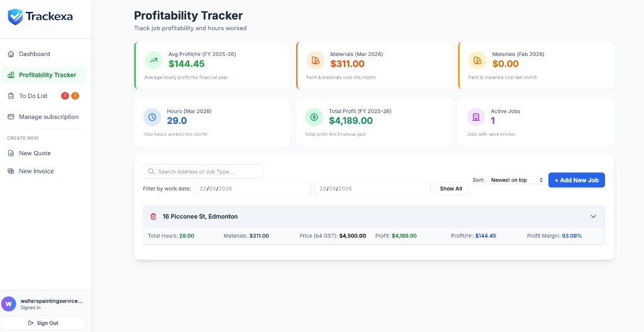Screen dimensions: 644x332
Task: Click the start work date field
Action: [253, 189]
